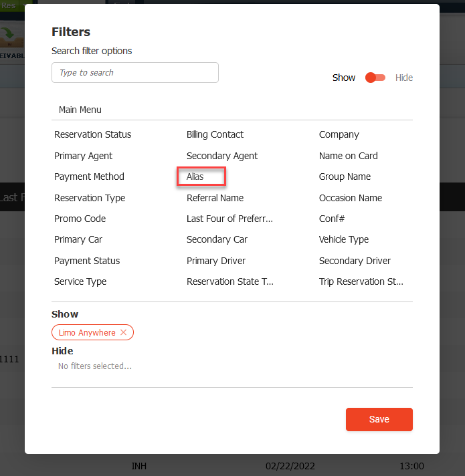465x476 pixels.
Task: Select the Vehicle Type filter
Action: click(344, 239)
